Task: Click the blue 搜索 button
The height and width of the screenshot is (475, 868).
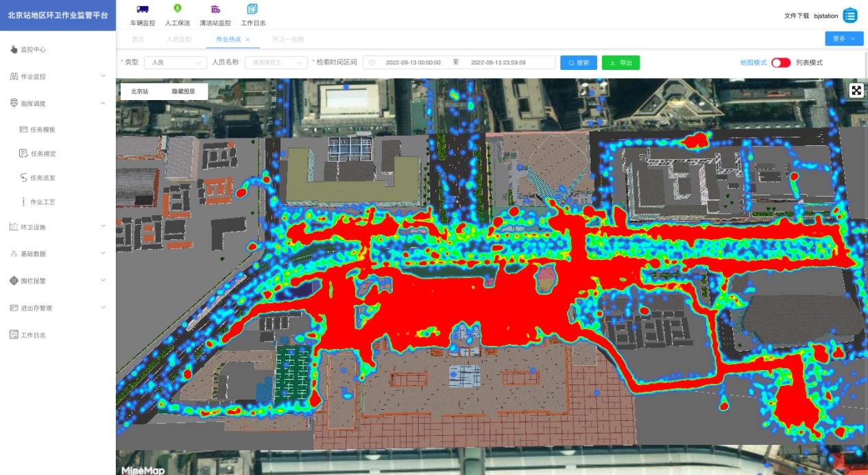Action: [x=578, y=62]
